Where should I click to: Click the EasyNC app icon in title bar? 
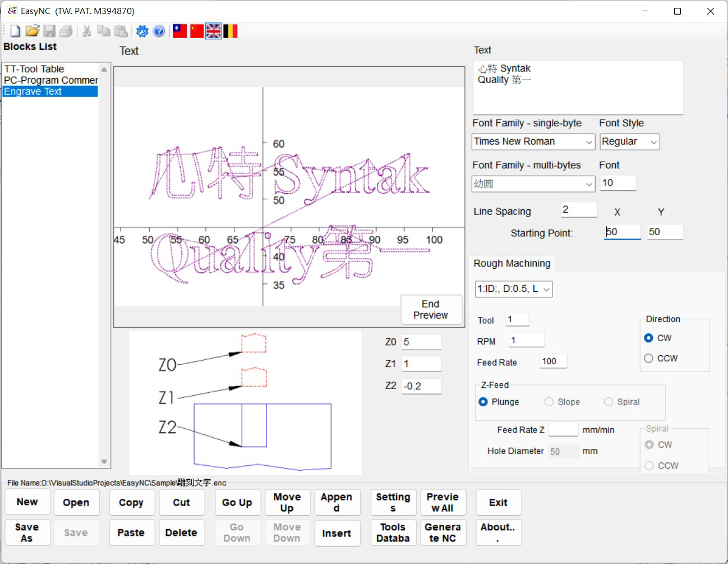coord(11,11)
